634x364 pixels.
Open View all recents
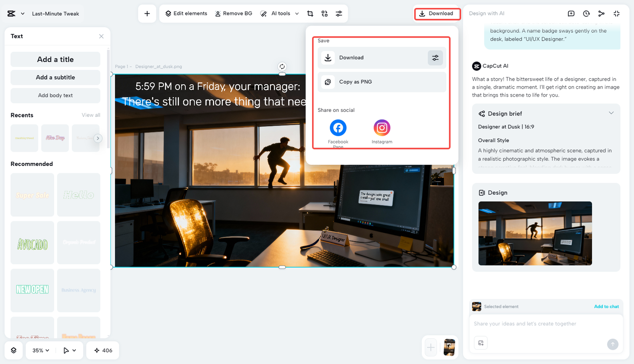(91, 115)
